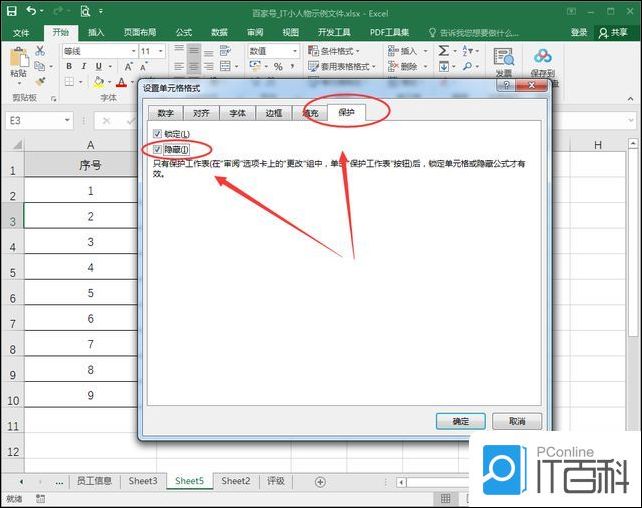Click the Save icon in the title bar
Screen dimensions: 642x508
coord(11,11)
